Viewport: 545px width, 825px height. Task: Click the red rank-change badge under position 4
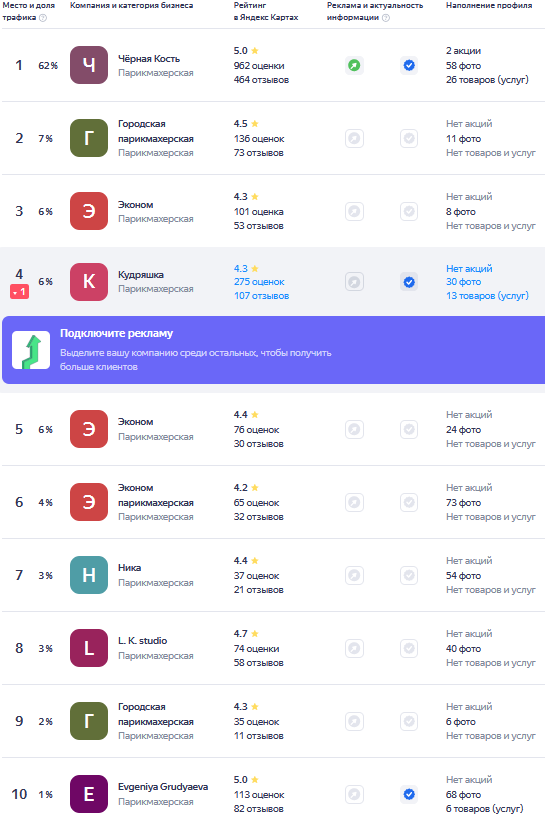click(19, 292)
